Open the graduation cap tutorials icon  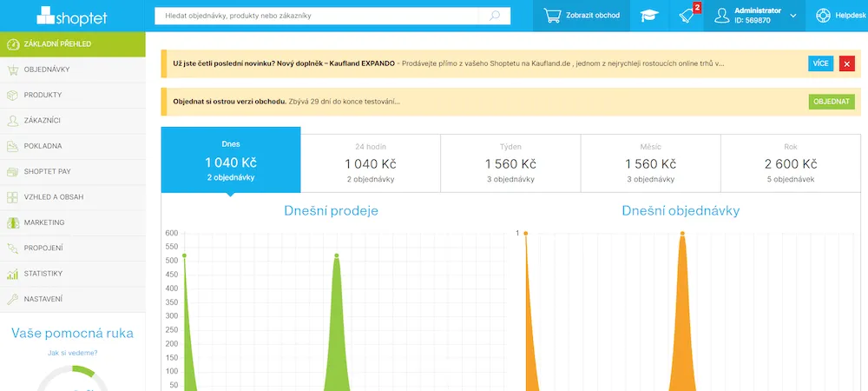coord(649,16)
